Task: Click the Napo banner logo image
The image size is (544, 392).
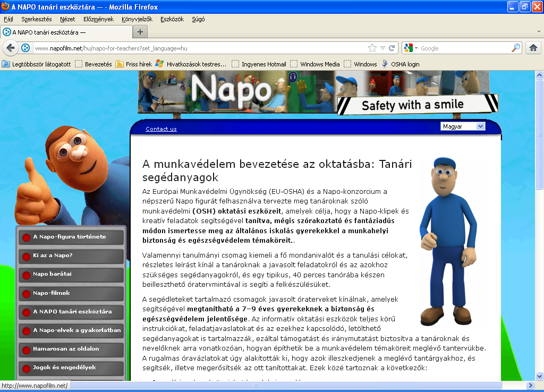Action: click(232, 90)
